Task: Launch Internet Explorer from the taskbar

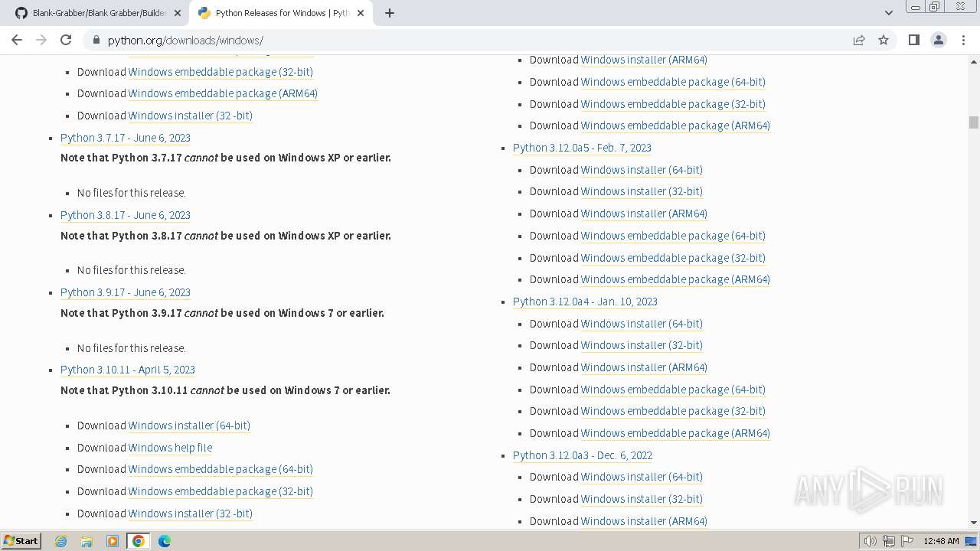Action: [x=61, y=541]
